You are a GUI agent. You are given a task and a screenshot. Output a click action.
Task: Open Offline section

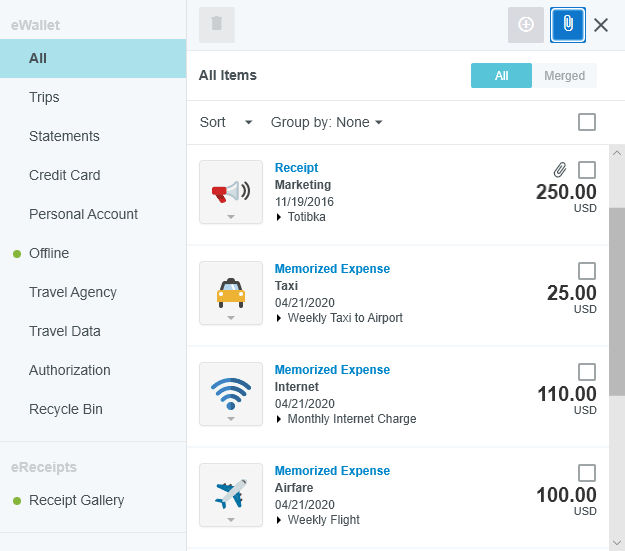pyautogui.click(x=49, y=253)
